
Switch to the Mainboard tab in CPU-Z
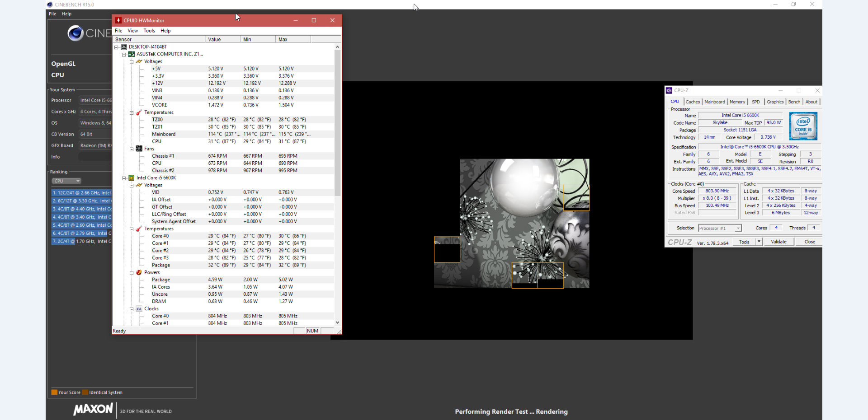click(714, 102)
